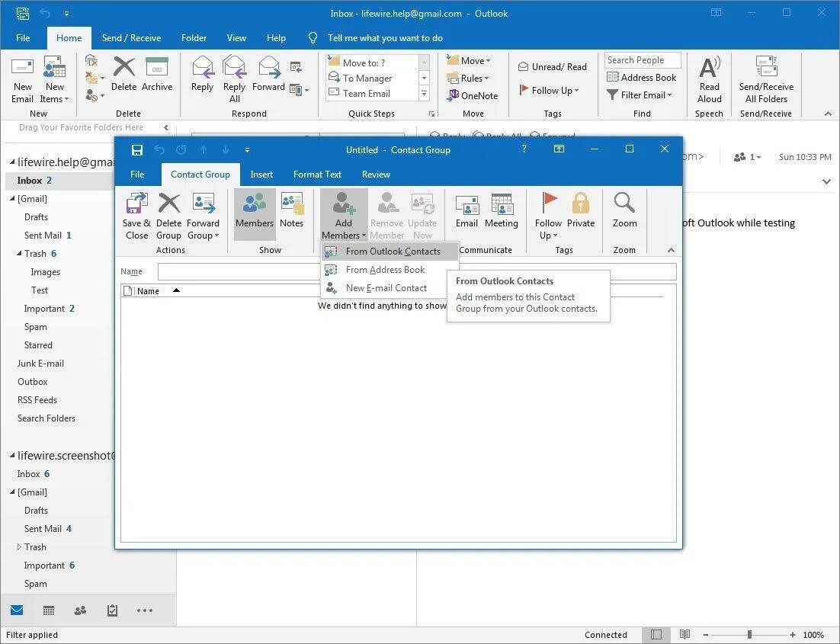Open the Review tab
This screenshot has height=644, width=840.
(x=376, y=174)
